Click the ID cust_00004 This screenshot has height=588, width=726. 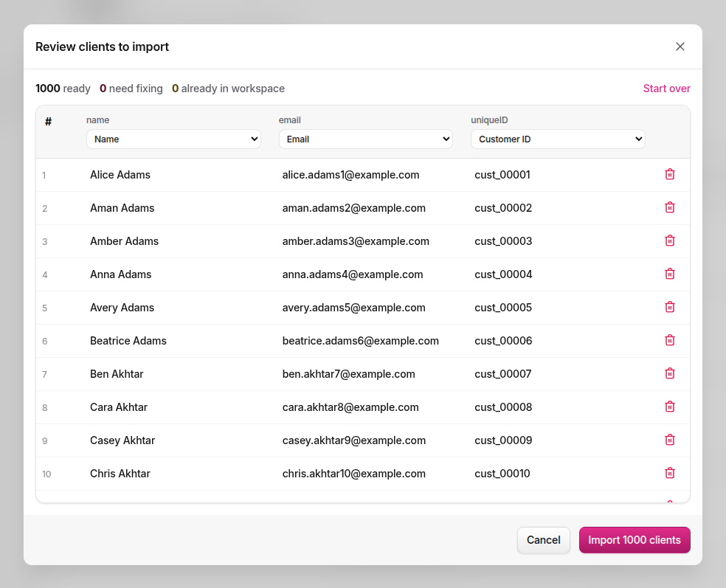click(503, 274)
